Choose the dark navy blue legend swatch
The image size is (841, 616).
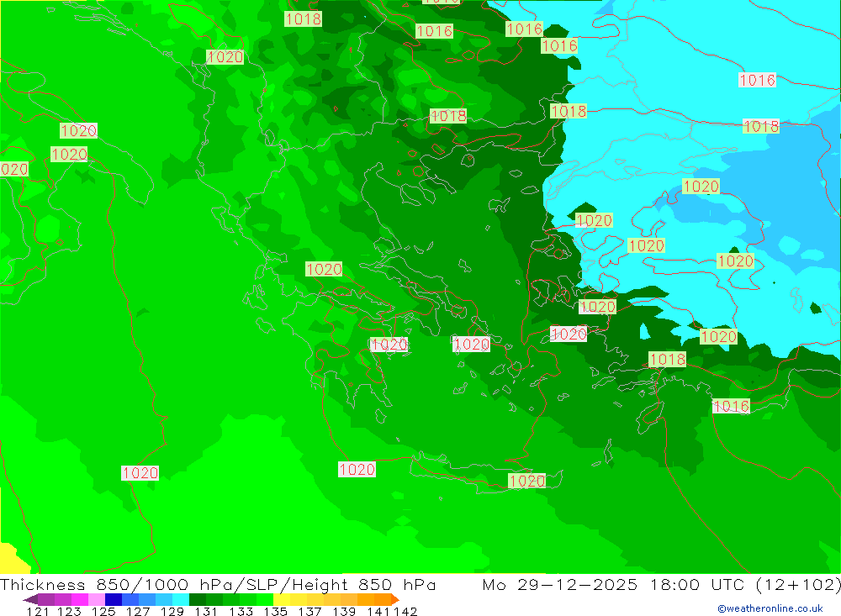tap(114, 599)
